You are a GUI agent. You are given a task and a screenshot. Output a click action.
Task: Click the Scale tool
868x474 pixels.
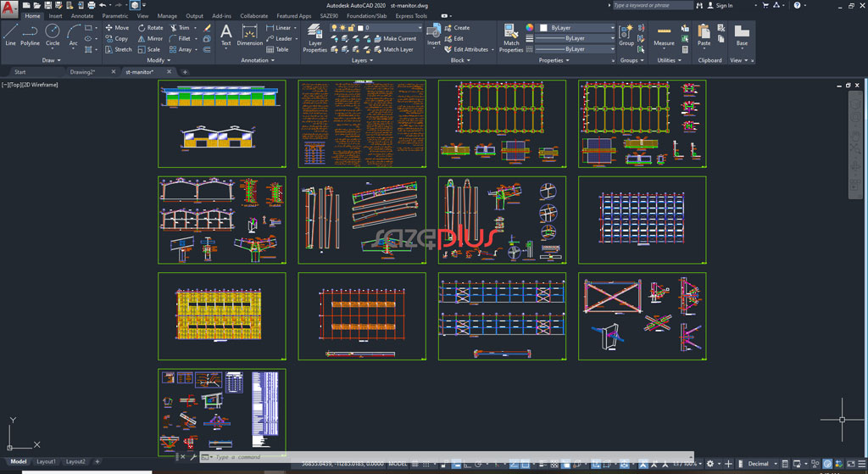click(149, 49)
